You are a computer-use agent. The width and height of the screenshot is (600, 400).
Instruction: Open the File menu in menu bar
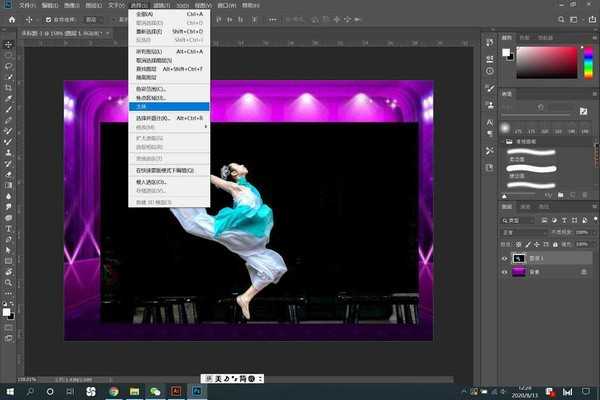[x=26, y=4]
